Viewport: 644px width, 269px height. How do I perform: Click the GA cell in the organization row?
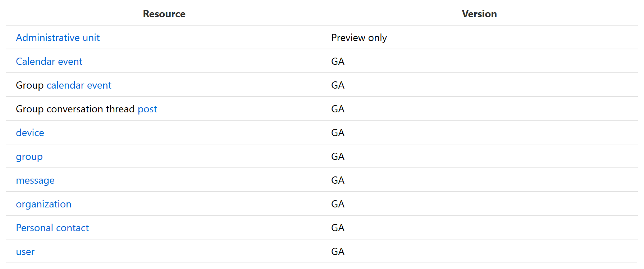click(x=338, y=204)
